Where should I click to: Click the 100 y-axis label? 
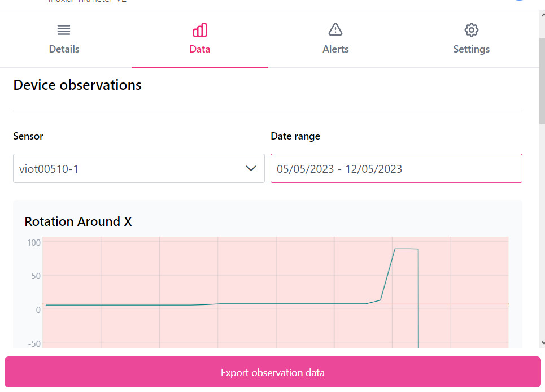(x=34, y=242)
